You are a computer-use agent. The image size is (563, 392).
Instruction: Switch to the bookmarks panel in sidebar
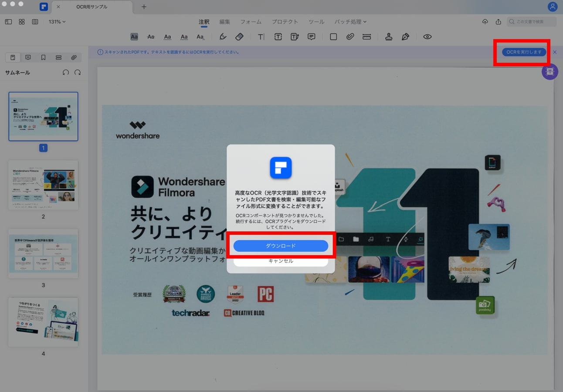43,57
